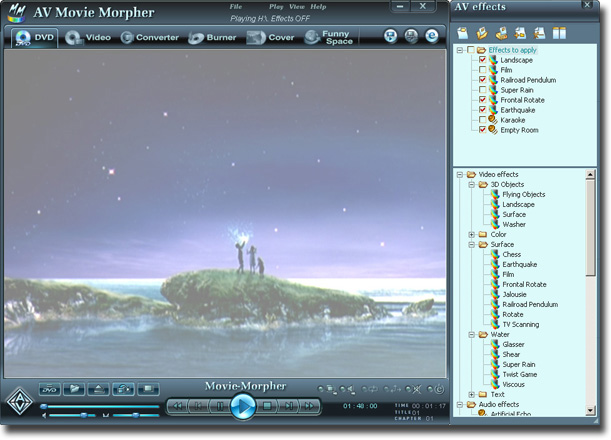
Task: Click the big blue Play button
Action: 243,406
